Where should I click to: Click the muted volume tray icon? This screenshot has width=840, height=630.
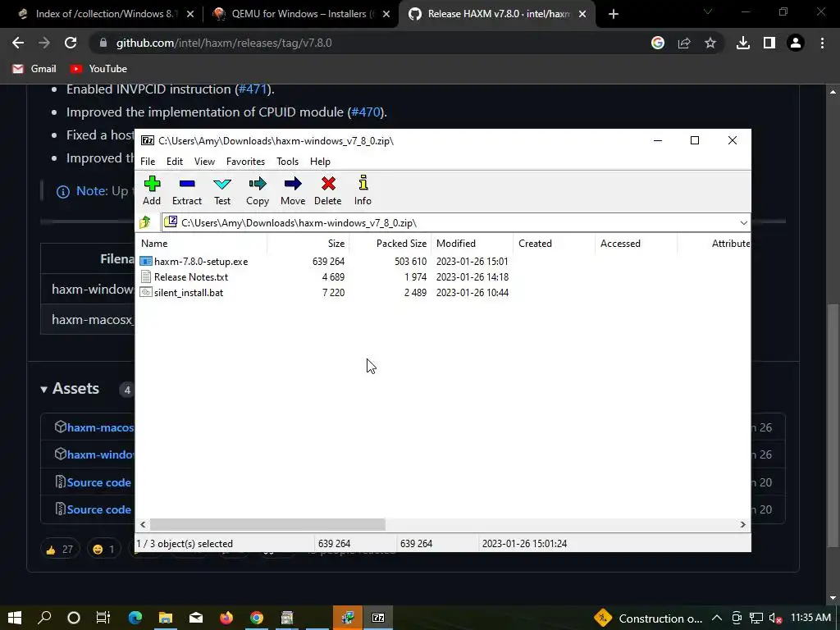point(774,618)
